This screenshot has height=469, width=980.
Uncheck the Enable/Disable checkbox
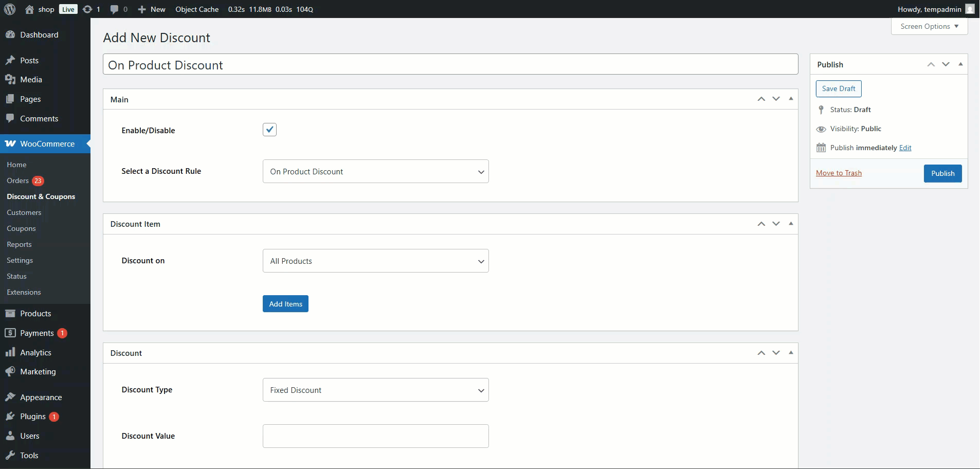pos(269,130)
